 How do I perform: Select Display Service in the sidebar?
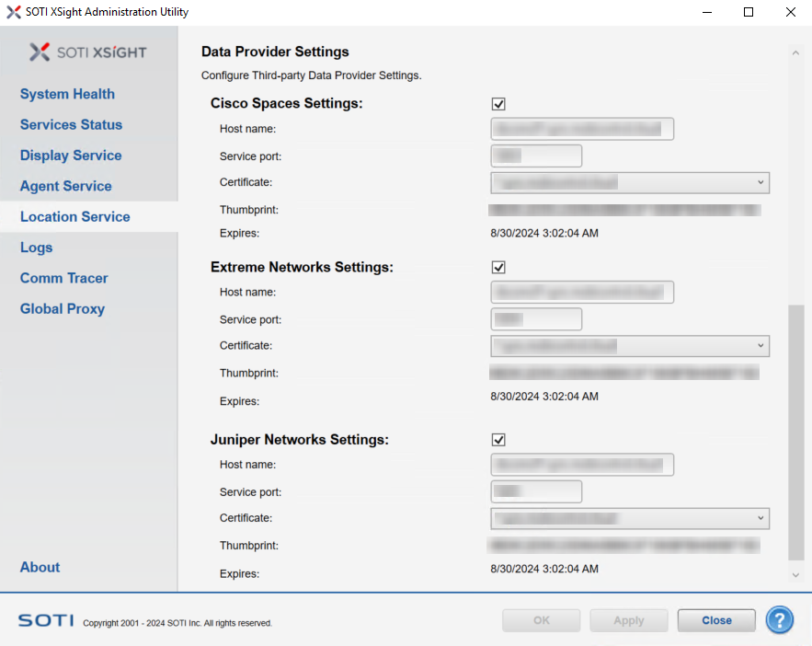tap(71, 156)
